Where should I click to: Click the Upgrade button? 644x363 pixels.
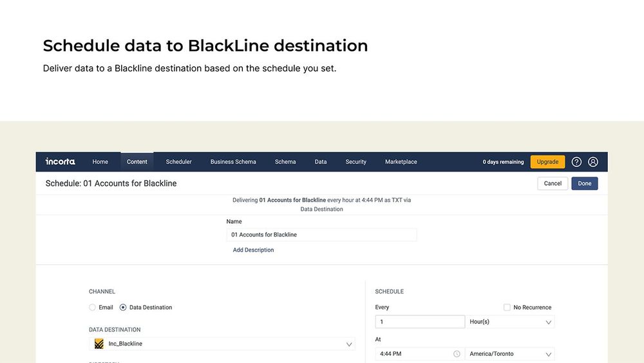click(x=547, y=162)
